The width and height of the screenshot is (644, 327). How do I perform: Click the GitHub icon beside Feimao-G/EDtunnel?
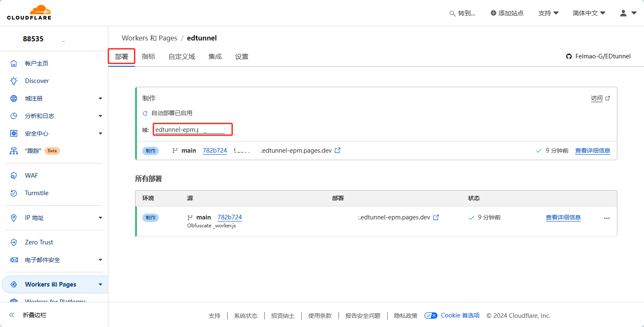(x=569, y=56)
